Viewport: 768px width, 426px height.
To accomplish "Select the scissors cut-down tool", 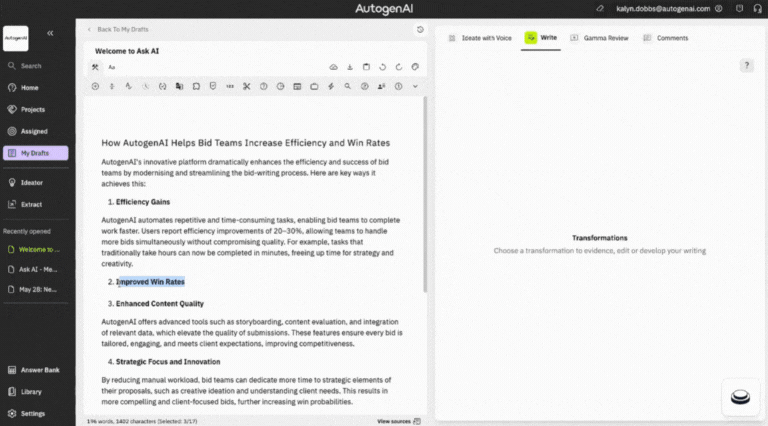I will 246,86.
